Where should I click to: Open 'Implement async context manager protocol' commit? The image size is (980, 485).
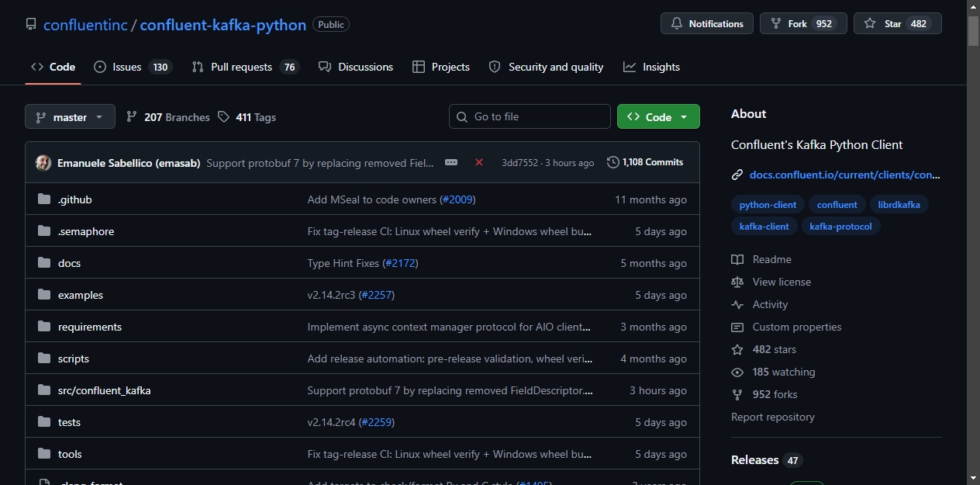tap(450, 327)
